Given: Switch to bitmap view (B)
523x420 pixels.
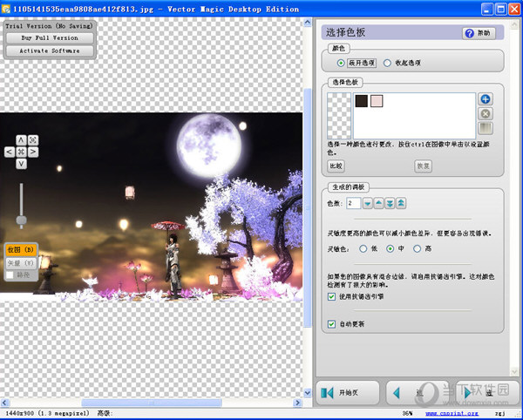Looking at the screenshot, I should tap(21, 250).
